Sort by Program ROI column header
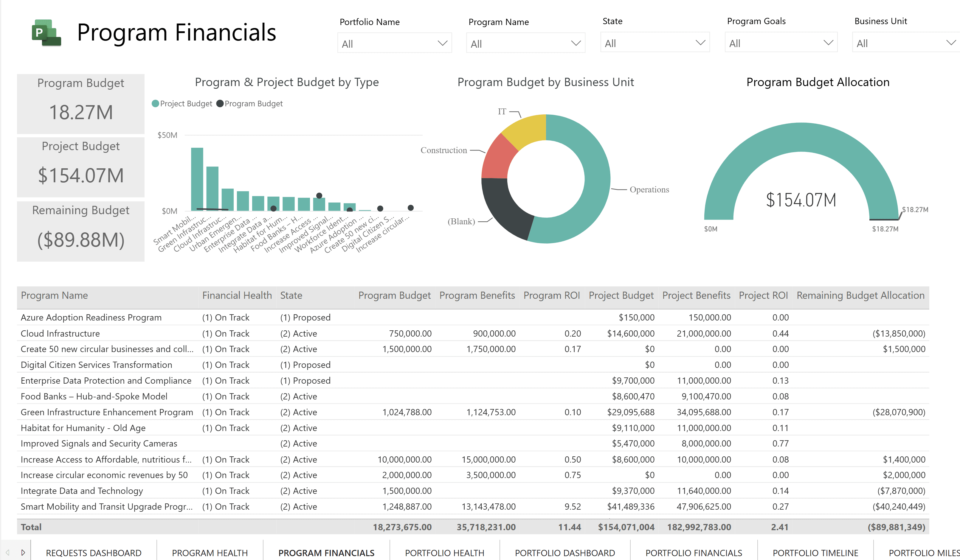This screenshot has height=560, width=960. [552, 295]
